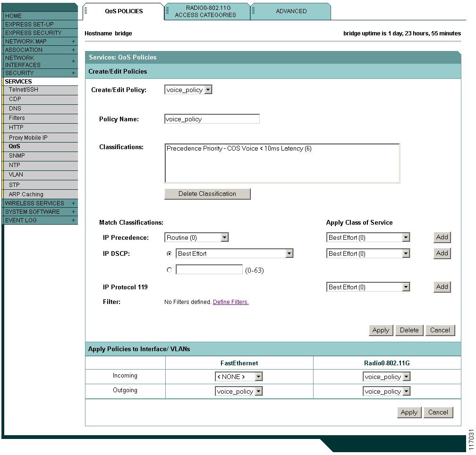Switch to QoS POLICIES tab
Screen dimensions: 476x455
click(x=124, y=11)
